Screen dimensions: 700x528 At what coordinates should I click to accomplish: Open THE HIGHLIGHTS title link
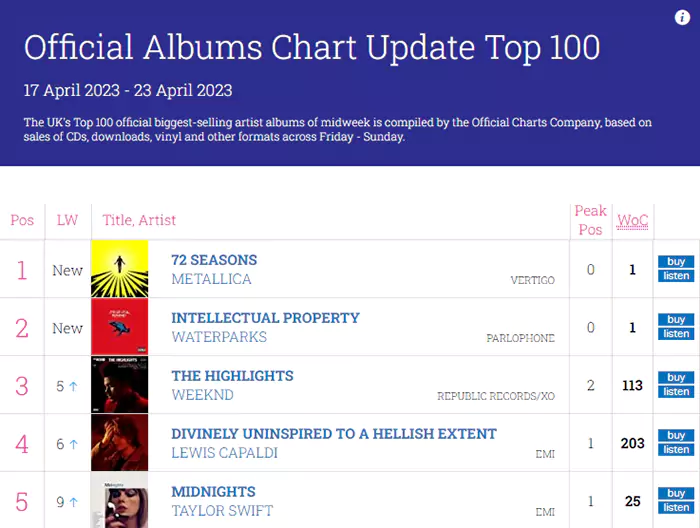(x=233, y=376)
